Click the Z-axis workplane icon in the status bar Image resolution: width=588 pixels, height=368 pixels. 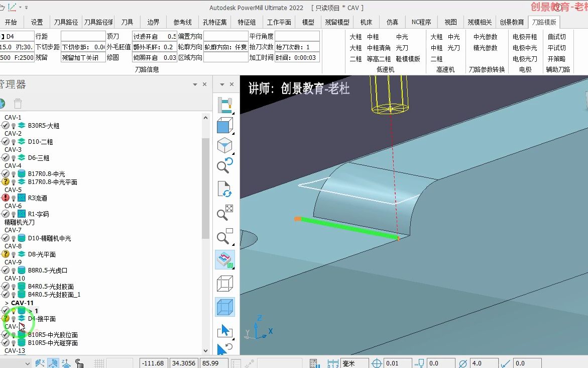coord(66,363)
